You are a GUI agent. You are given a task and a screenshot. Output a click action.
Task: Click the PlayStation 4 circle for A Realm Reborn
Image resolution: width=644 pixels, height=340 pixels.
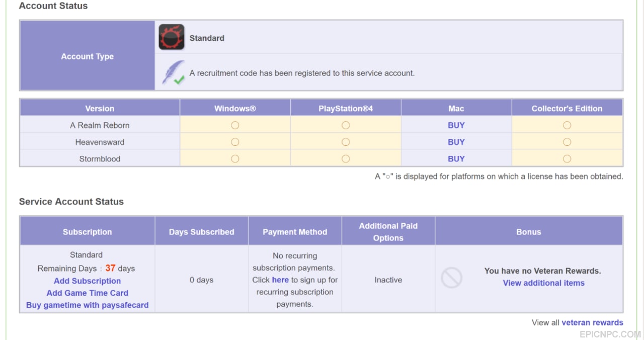[346, 125]
